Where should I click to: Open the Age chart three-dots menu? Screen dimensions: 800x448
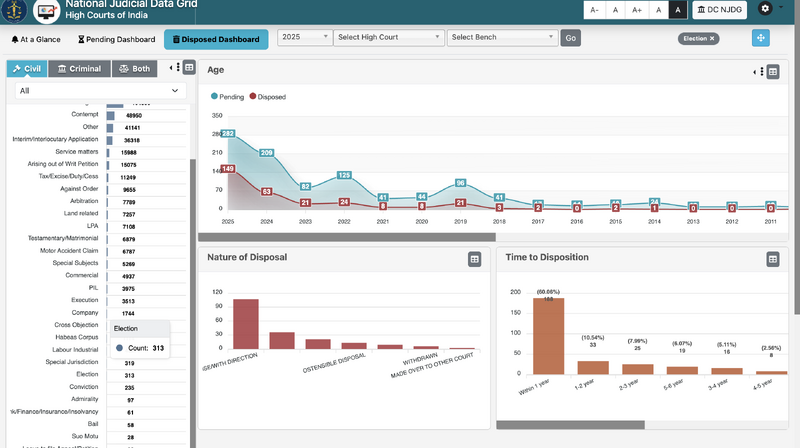tap(762, 72)
